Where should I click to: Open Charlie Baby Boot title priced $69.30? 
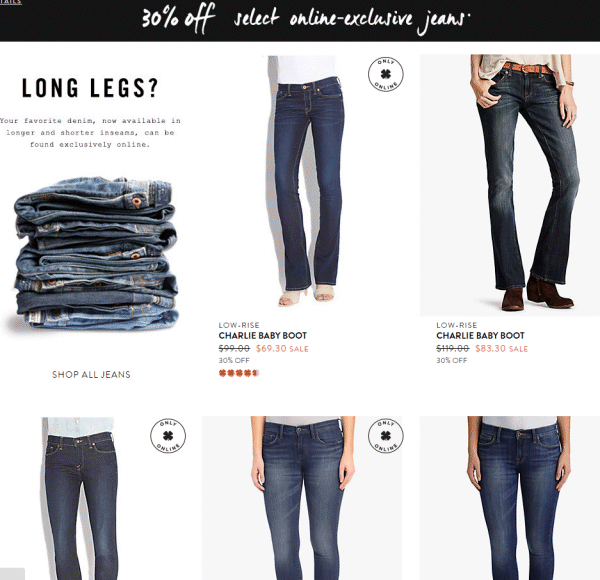(x=262, y=336)
